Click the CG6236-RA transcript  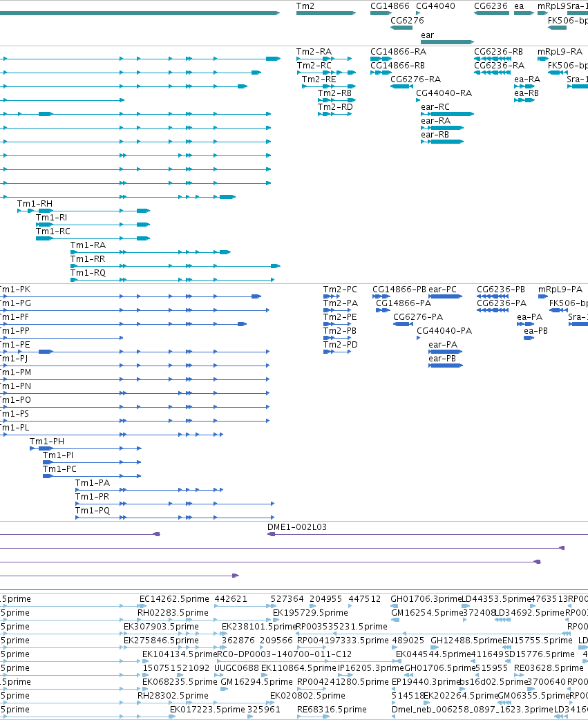click(492, 73)
